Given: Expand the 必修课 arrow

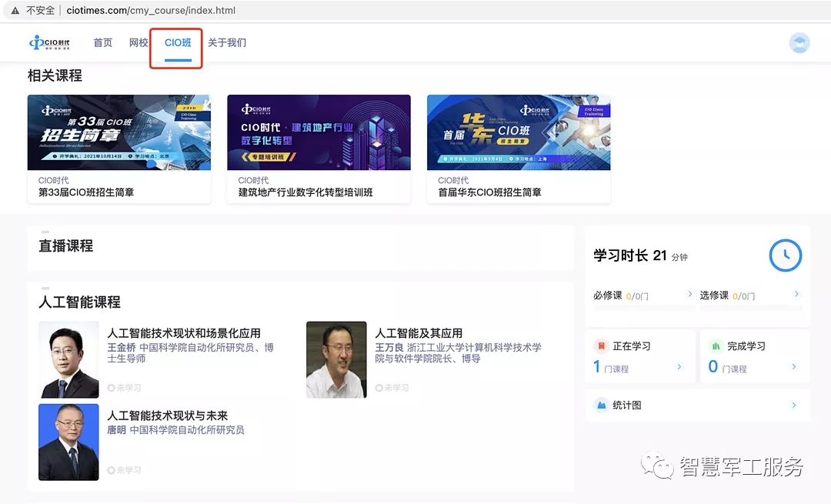Looking at the screenshot, I should click(x=689, y=295).
